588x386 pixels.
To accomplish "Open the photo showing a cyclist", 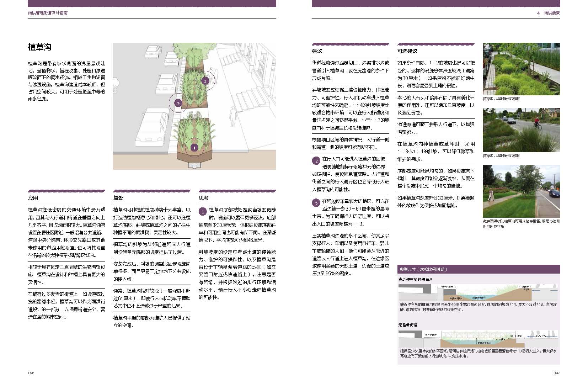I will tap(521, 130).
